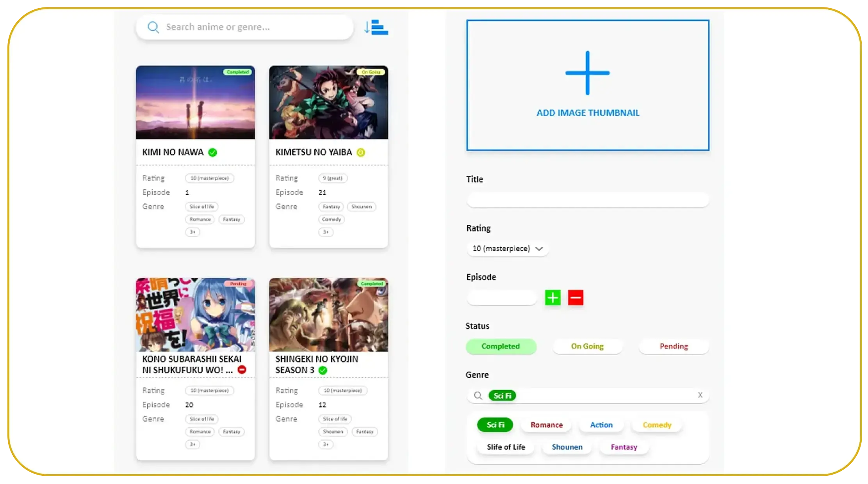868x484 pixels.
Task: Expand 3+ genres on Shingeki No Kyojin card
Action: point(326,445)
